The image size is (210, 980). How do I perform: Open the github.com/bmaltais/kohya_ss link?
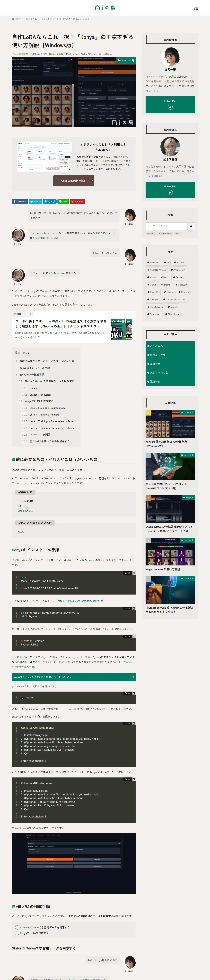(x=80, y=601)
